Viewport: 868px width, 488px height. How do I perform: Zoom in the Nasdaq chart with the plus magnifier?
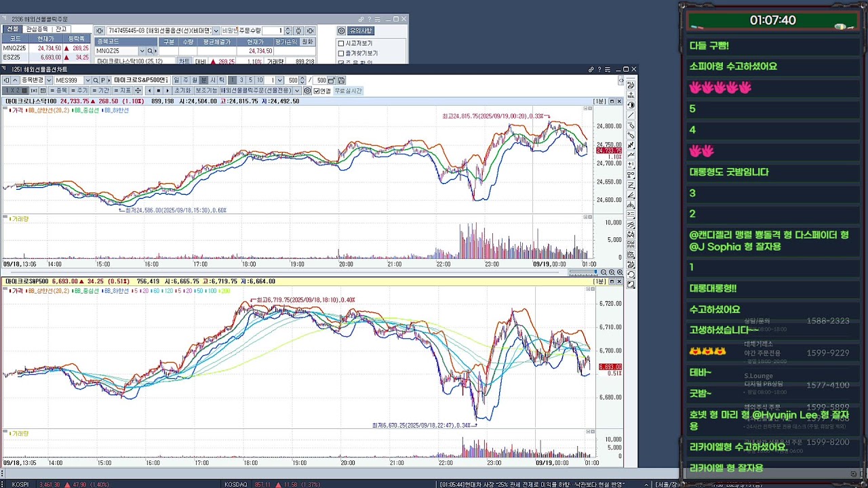pyautogui.click(x=612, y=272)
